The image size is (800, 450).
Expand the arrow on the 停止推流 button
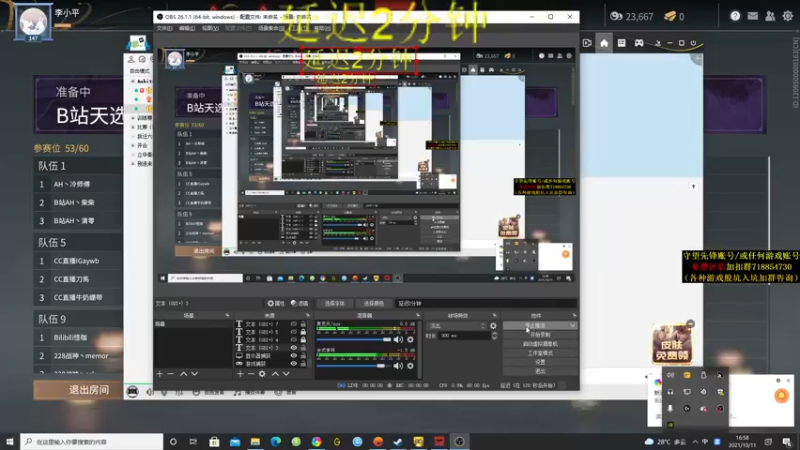click(x=572, y=326)
